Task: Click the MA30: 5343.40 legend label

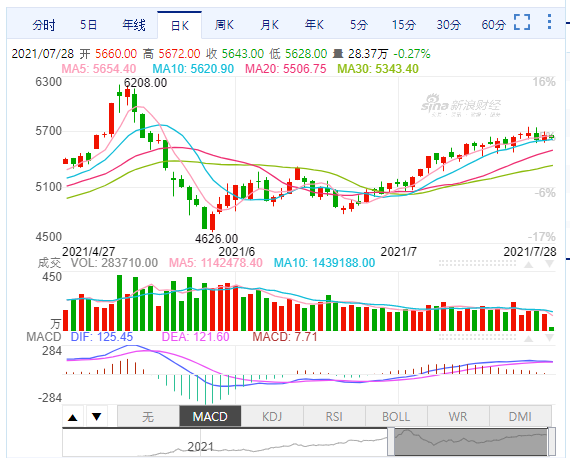Action: click(x=378, y=69)
